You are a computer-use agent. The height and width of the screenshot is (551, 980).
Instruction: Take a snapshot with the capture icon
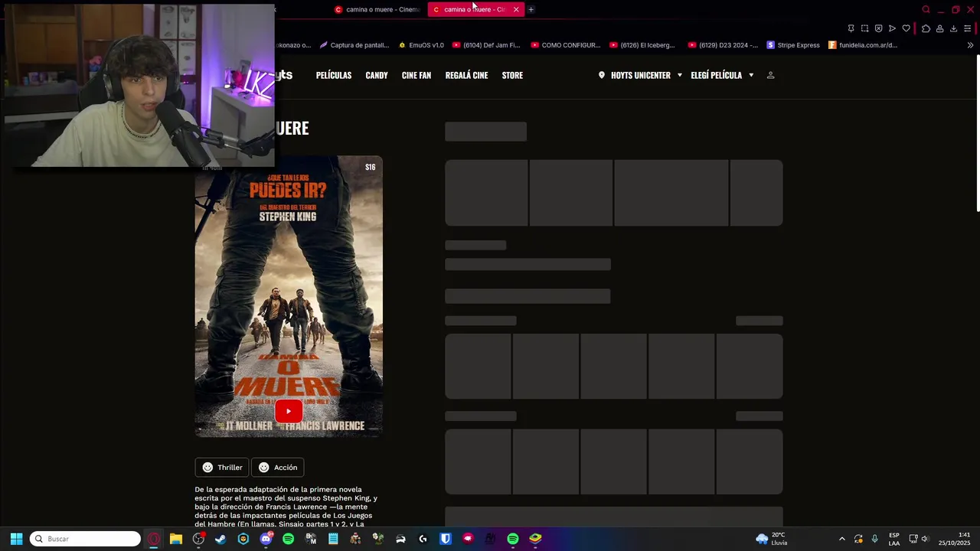864,28
